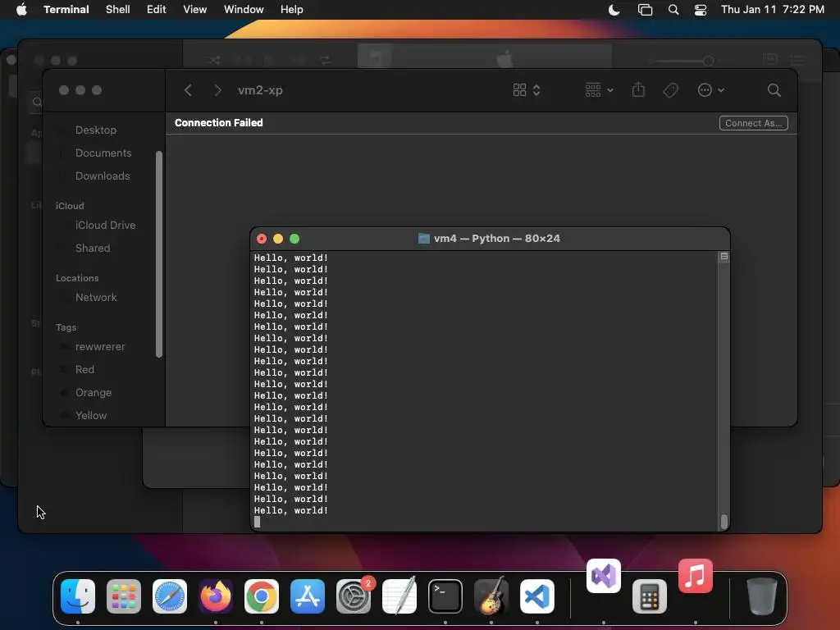Go back in the Finder window
This screenshot has width=840, height=630.
click(x=188, y=90)
